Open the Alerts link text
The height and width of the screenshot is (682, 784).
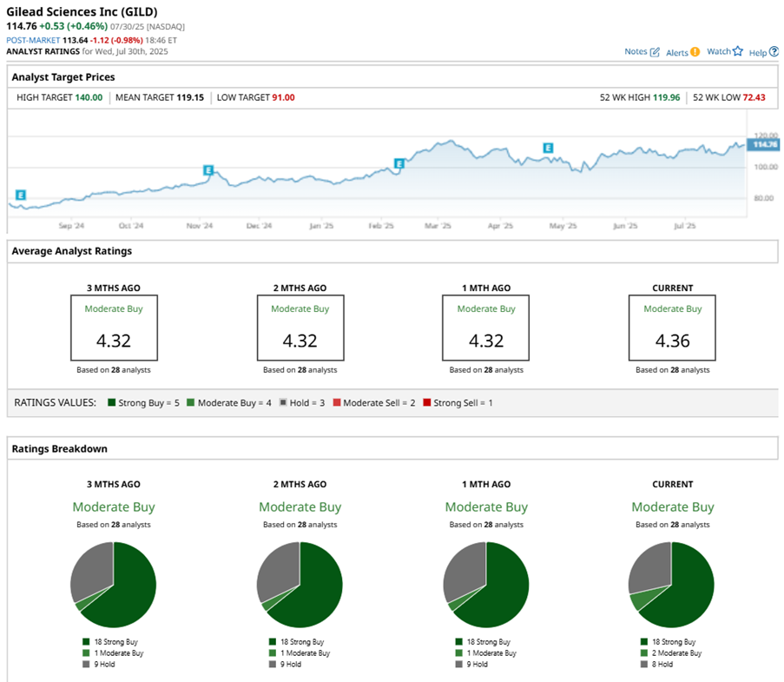click(x=677, y=52)
